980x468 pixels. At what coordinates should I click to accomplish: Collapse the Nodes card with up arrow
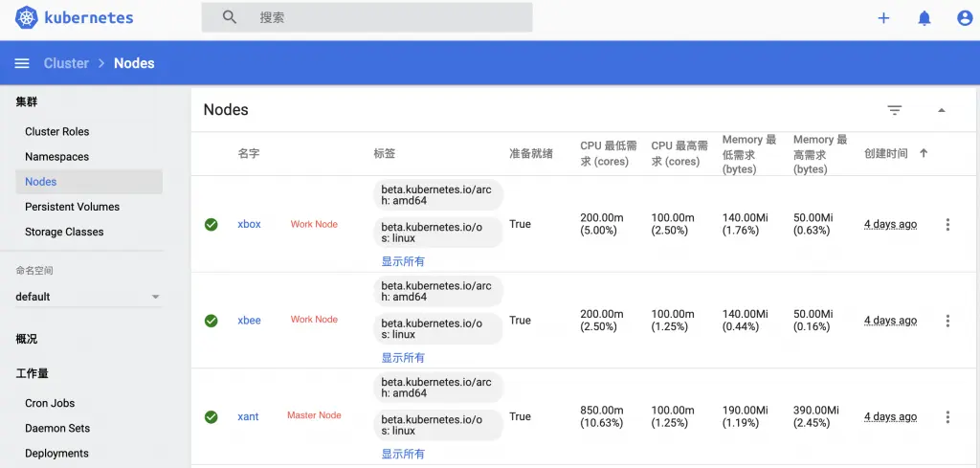tap(942, 110)
